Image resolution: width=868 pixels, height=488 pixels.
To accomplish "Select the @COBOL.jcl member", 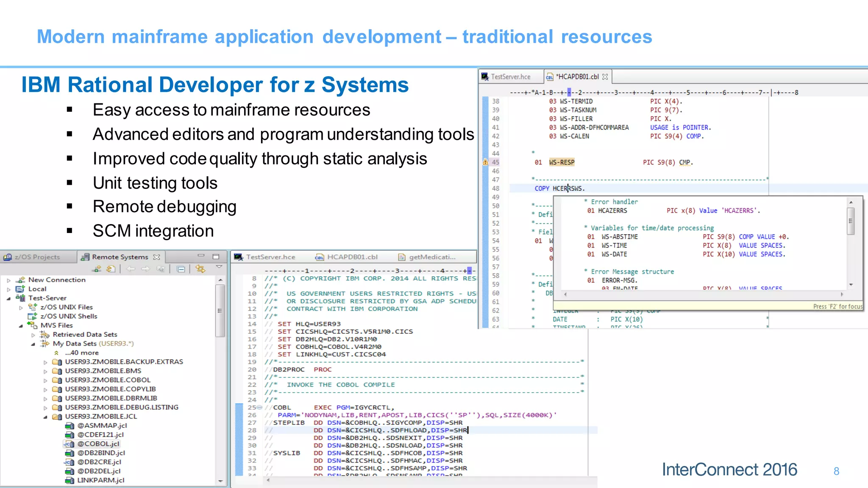I will [98, 444].
